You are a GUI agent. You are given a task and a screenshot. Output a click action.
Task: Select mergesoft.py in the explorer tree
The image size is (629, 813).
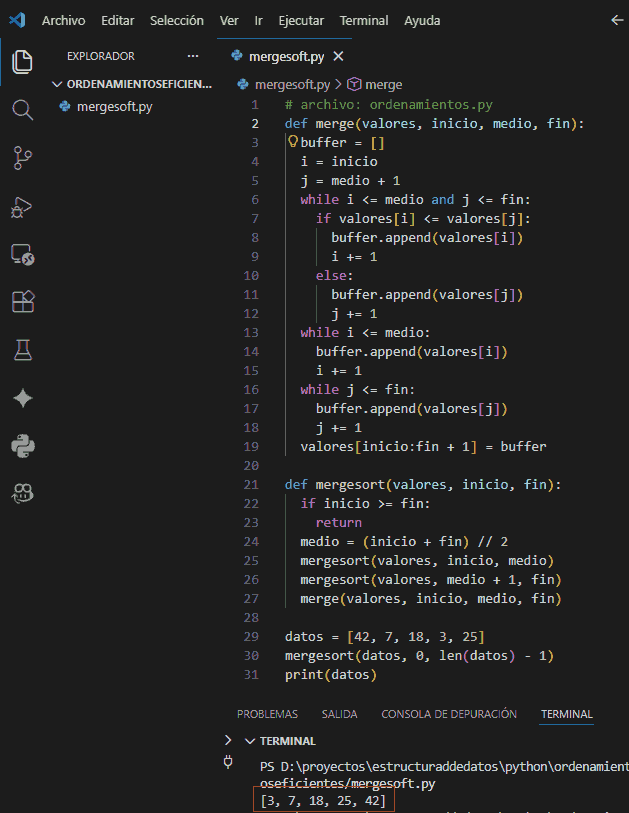pos(115,107)
